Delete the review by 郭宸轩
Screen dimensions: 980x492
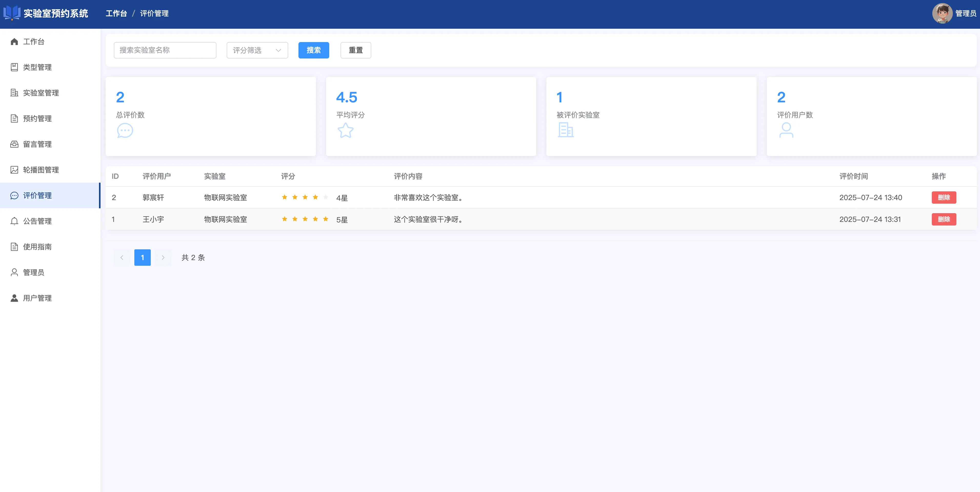(x=944, y=198)
